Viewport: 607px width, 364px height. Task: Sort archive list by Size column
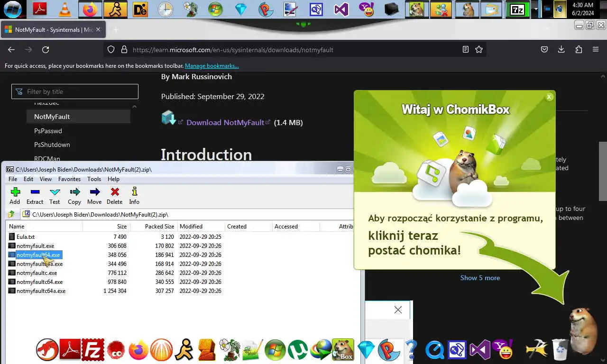tap(106, 226)
